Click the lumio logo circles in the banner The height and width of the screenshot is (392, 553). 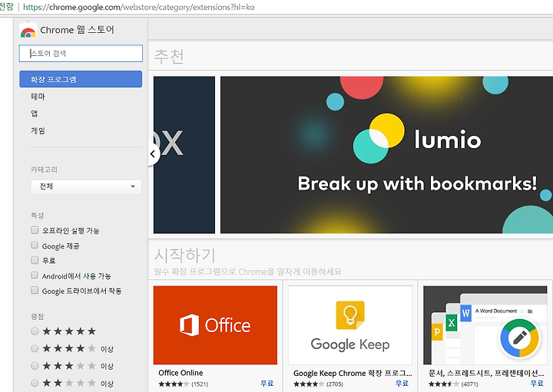[379, 138]
